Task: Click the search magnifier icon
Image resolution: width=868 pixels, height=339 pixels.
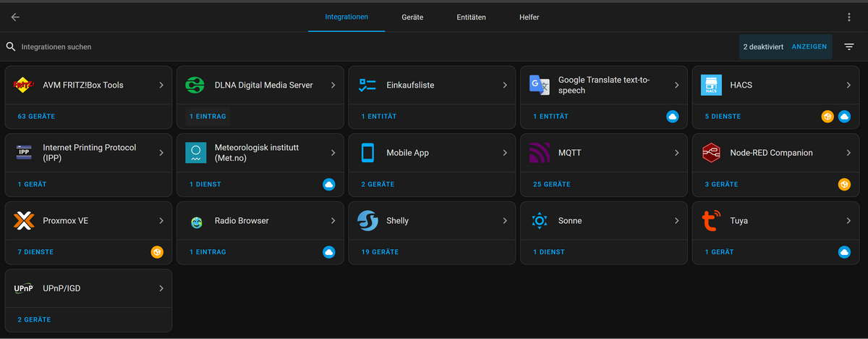Action: point(11,46)
